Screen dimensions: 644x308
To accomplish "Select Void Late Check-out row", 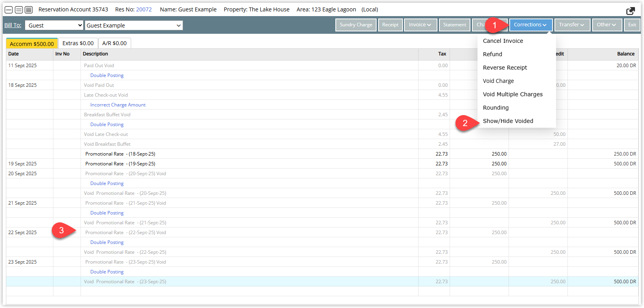I will 322,134.
